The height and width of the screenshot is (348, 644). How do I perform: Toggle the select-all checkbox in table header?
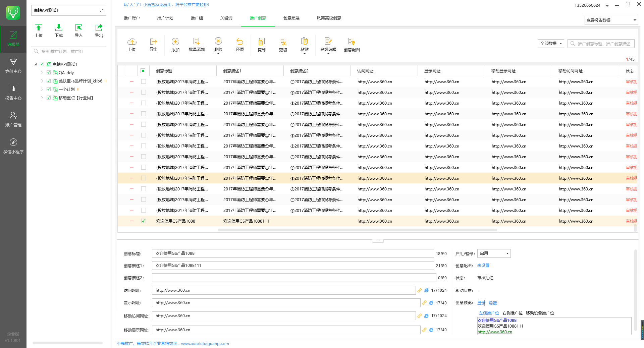pyautogui.click(x=143, y=71)
